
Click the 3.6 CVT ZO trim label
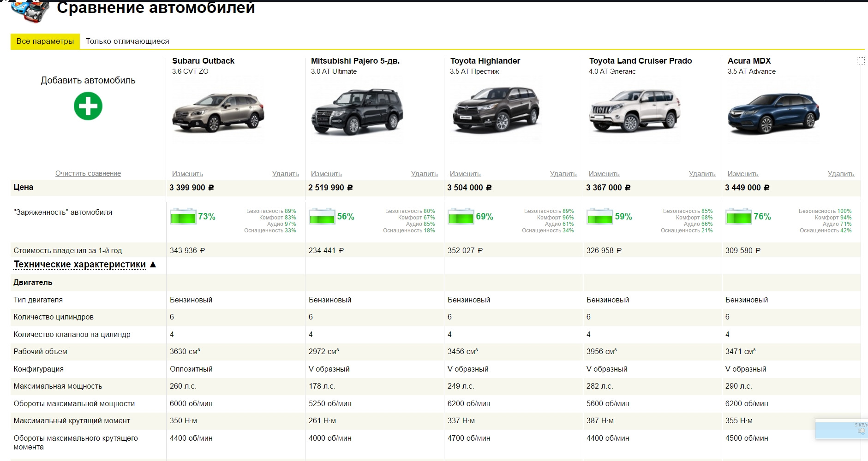(190, 71)
